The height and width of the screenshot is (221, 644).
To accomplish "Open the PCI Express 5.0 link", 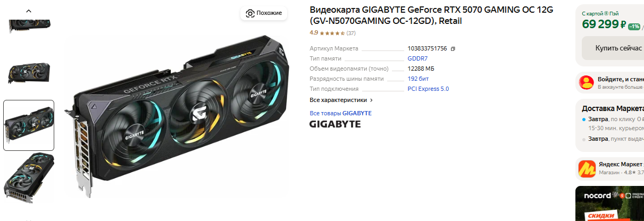I will (x=428, y=89).
